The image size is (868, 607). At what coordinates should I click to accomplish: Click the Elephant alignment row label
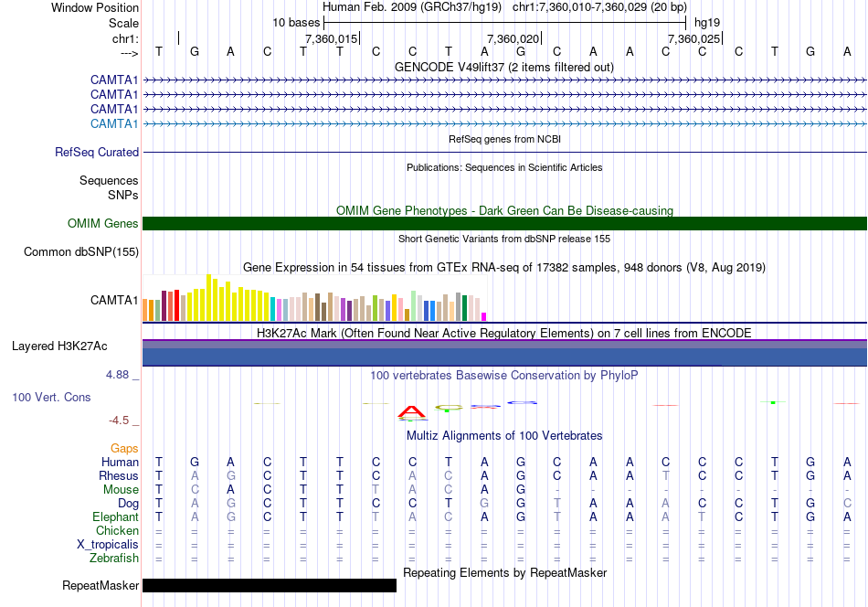(115, 516)
